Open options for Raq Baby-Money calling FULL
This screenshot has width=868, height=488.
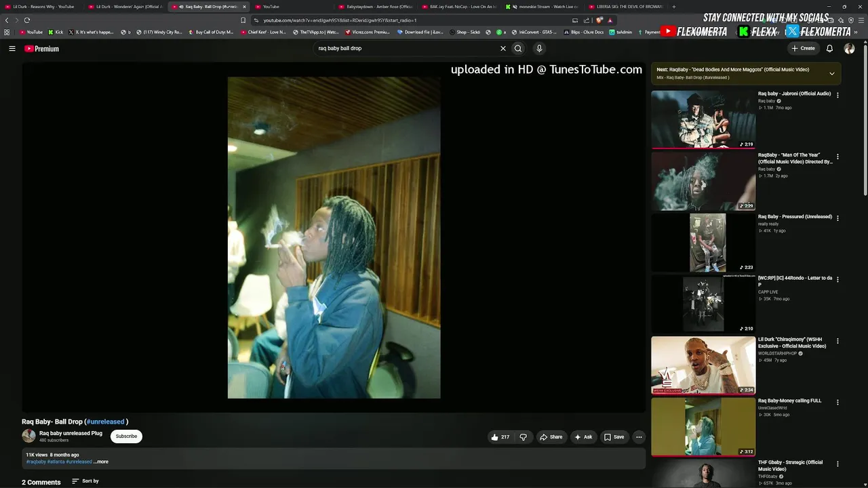tap(837, 403)
